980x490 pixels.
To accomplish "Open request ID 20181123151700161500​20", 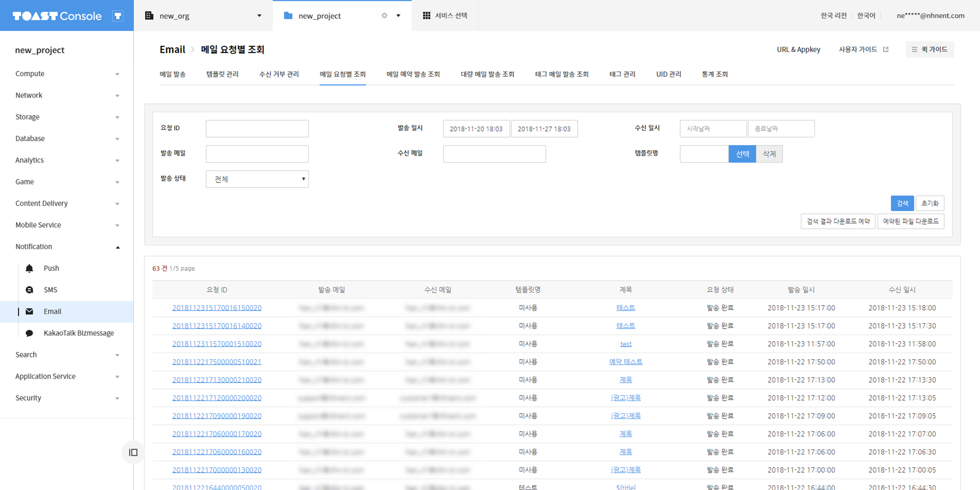I will click(x=217, y=308).
